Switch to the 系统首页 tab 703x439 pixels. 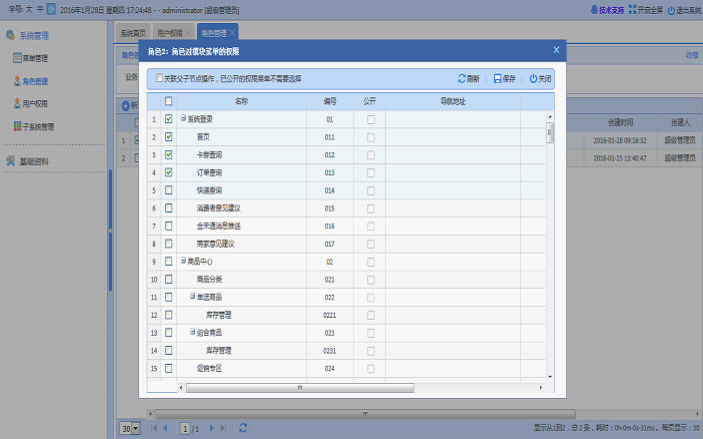tap(133, 33)
